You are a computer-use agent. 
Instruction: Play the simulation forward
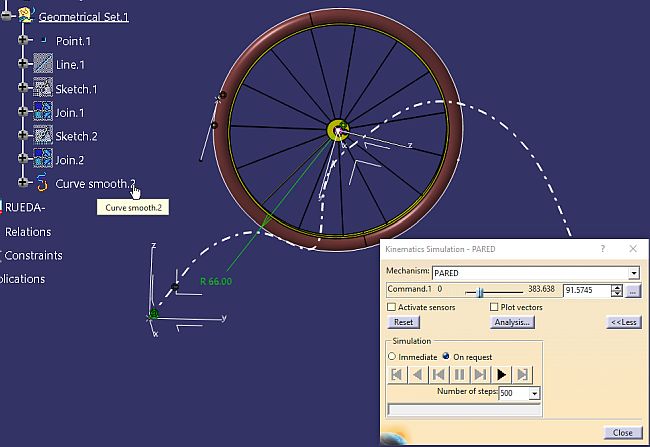501,375
